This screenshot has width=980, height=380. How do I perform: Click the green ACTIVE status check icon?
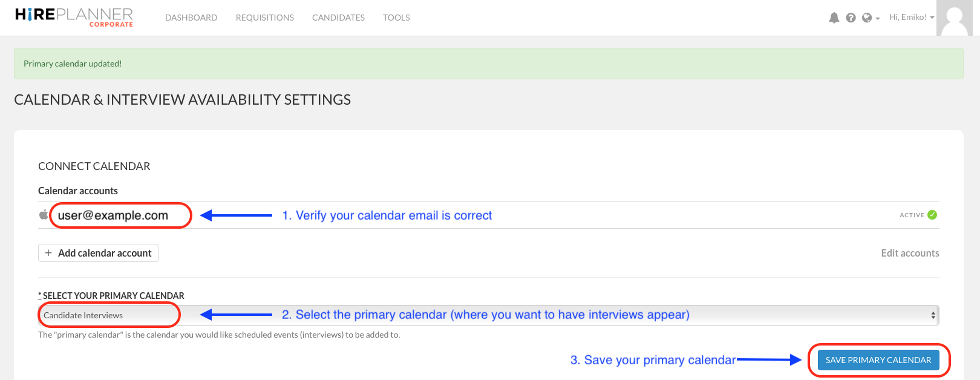coord(932,215)
